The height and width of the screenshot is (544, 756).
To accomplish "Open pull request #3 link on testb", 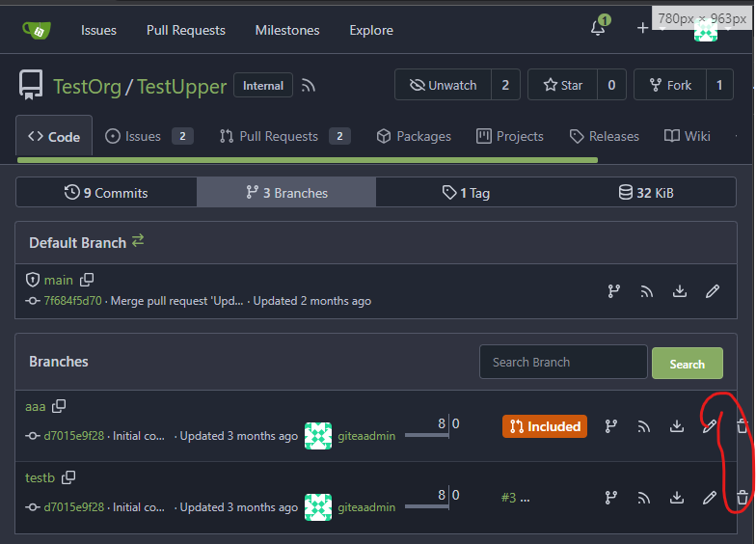I will coord(509,498).
